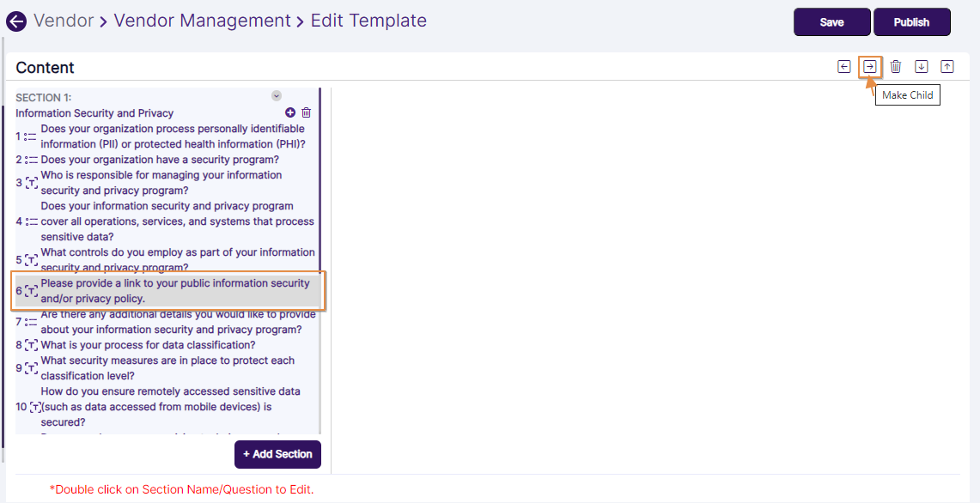Click the Information Security and Privacy section name
Image resolution: width=980 pixels, height=503 pixels.
pos(94,113)
